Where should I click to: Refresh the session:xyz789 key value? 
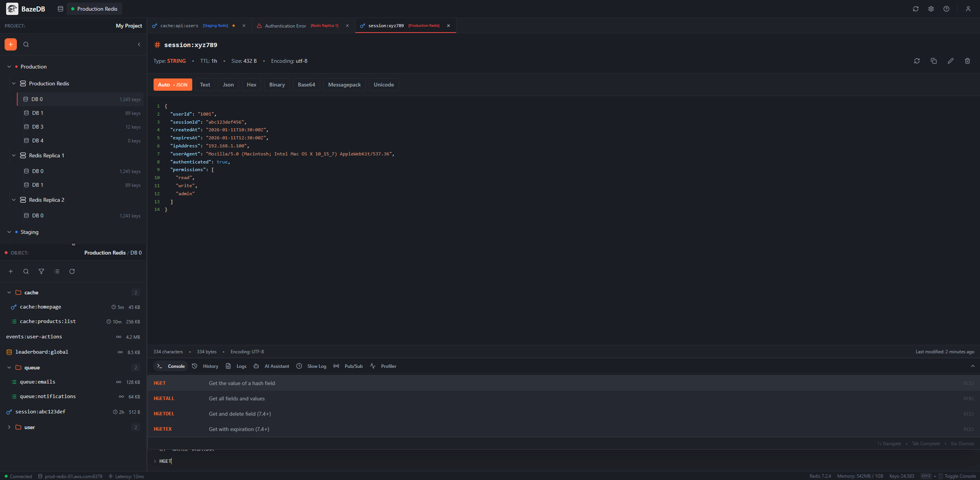[x=916, y=60]
